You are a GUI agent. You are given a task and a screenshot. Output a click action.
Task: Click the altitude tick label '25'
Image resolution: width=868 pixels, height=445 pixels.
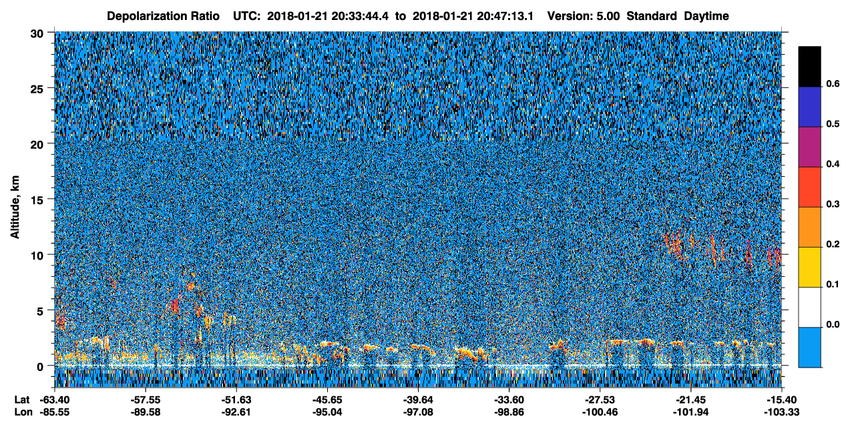point(39,87)
